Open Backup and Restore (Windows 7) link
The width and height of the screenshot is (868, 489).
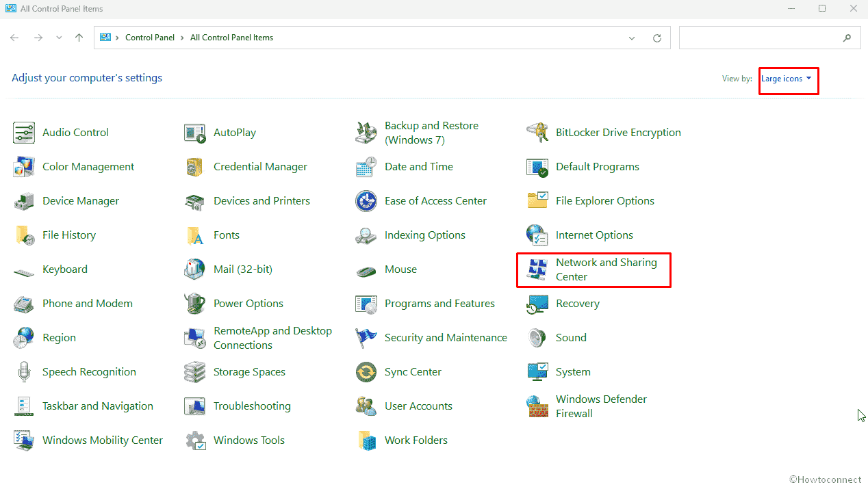tap(431, 133)
